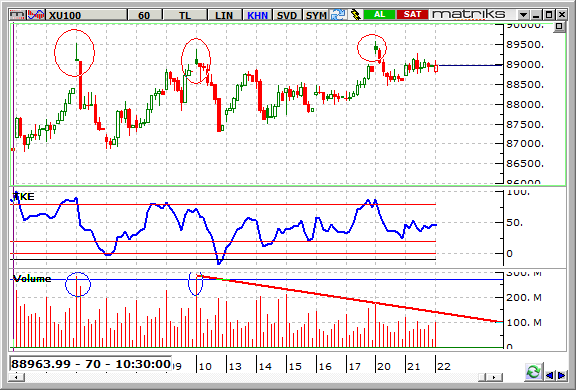Click the 100. M volume axis label
Viewport: 576px width, 390px height.
(524, 322)
